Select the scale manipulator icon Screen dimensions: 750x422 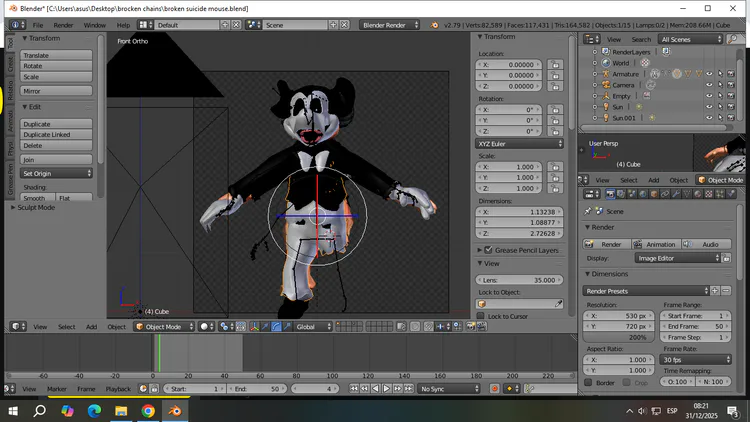[x=287, y=327]
